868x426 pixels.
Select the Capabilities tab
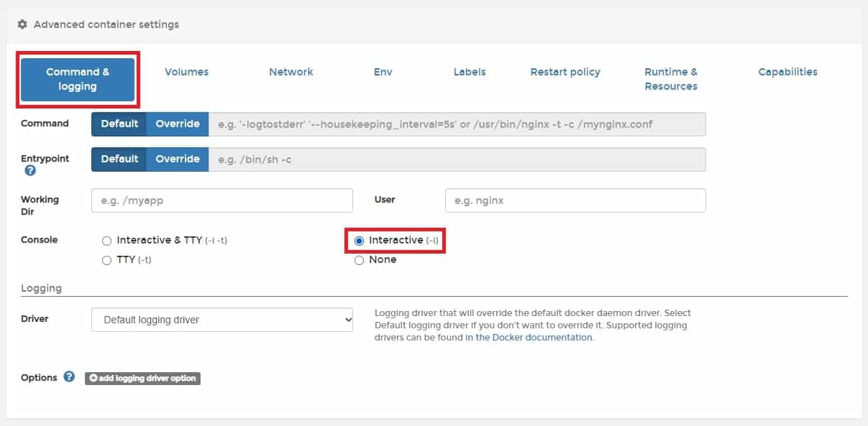787,72
